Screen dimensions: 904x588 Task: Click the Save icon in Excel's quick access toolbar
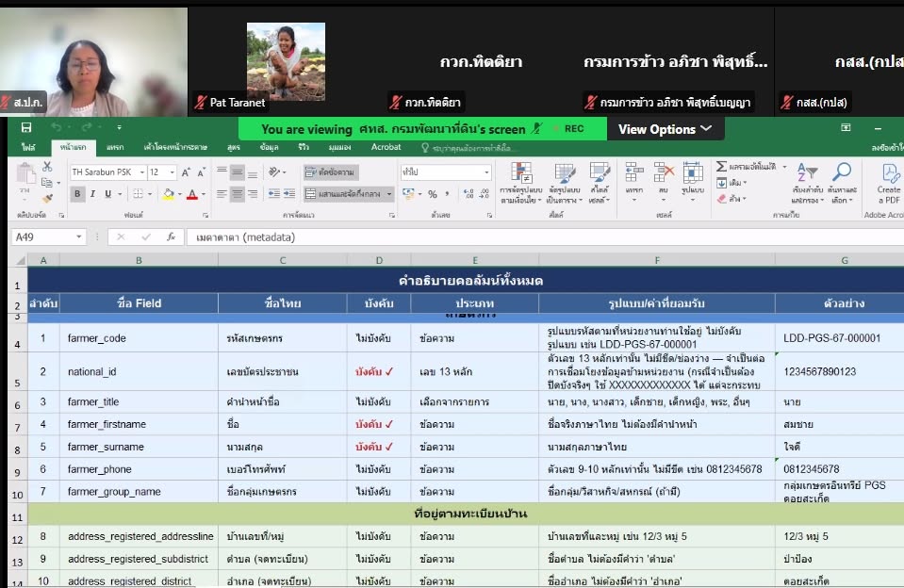click(26, 127)
